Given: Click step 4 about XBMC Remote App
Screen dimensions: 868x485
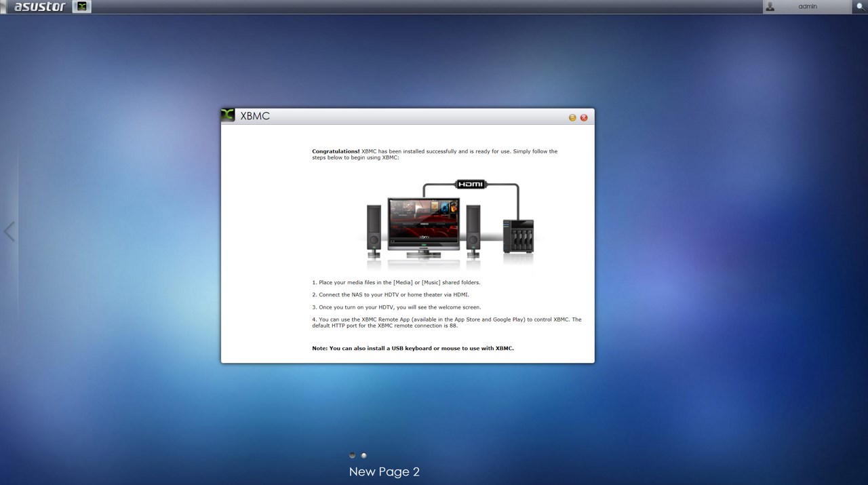Looking at the screenshot, I should click(x=447, y=322).
